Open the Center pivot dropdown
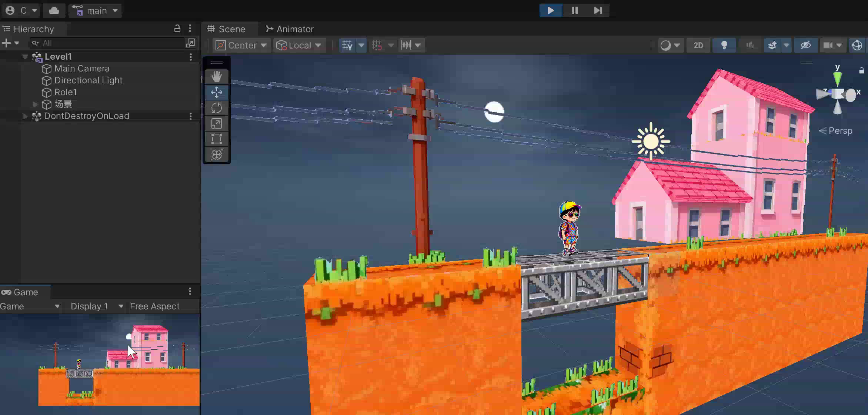This screenshot has width=868, height=415. click(241, 45)
